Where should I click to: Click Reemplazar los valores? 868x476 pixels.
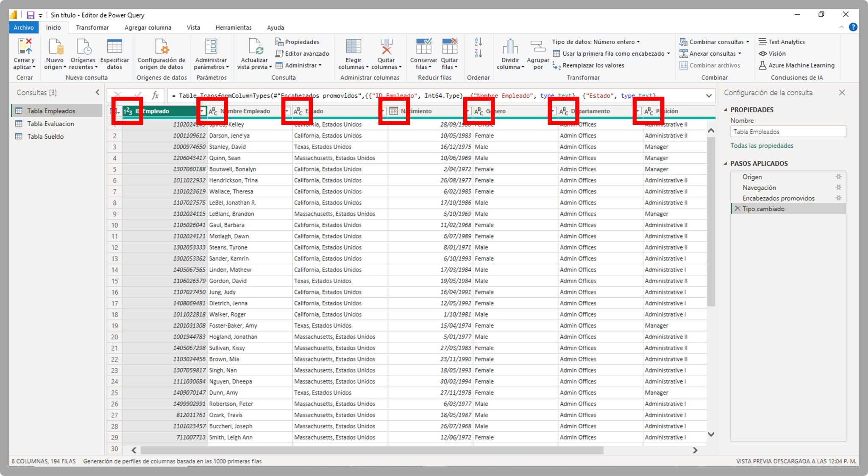click(x=588, y=66)
